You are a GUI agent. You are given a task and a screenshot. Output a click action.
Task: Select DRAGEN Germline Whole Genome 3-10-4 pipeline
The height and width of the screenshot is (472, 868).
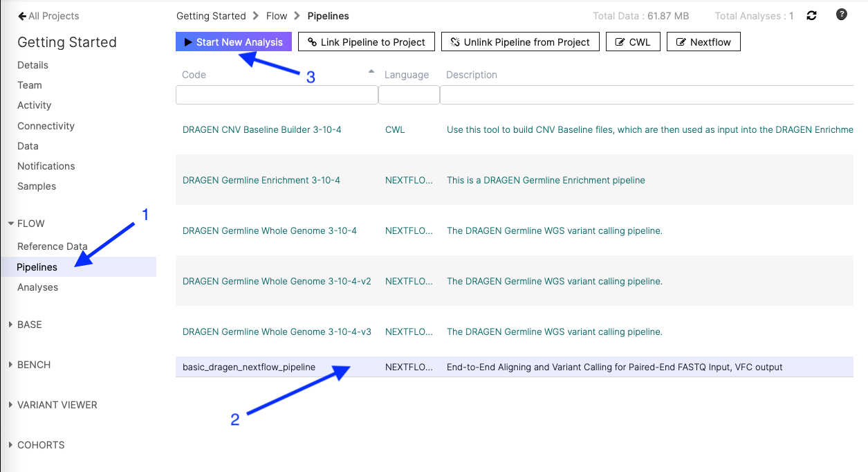point(270,230)
